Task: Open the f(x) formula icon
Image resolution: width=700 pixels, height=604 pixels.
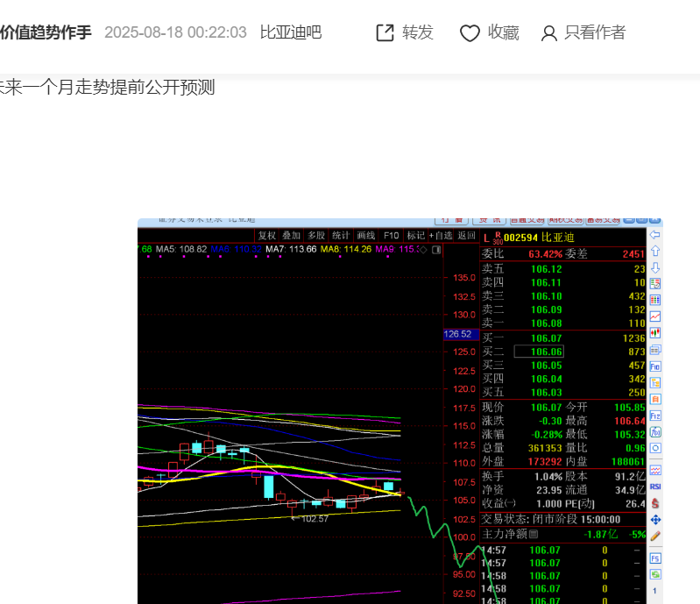Action: click(655, 432)
